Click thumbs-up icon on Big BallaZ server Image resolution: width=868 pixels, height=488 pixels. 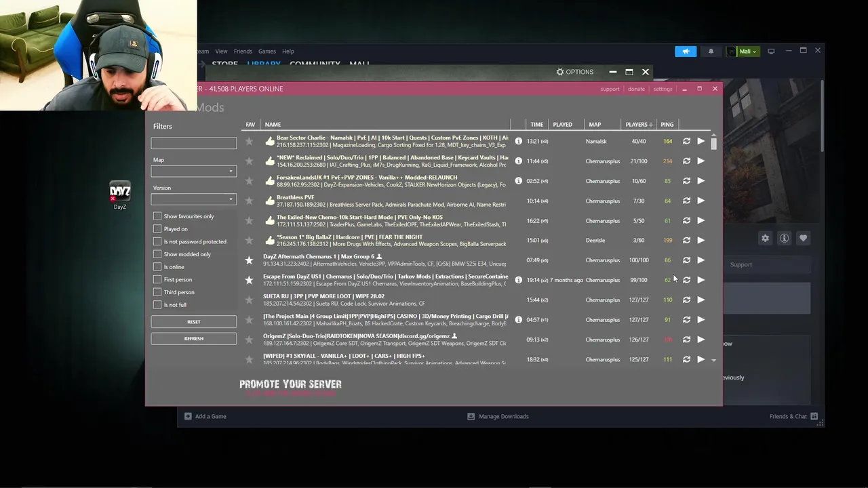(270, 241)
